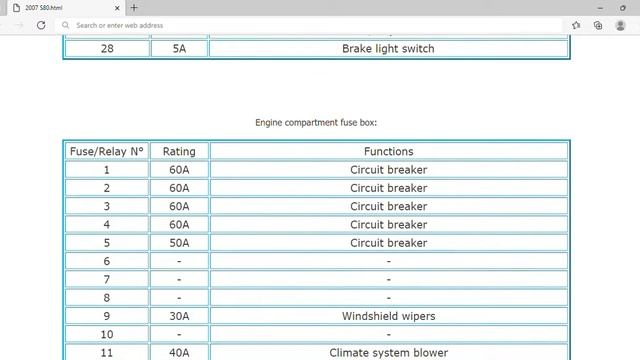640x360 pixels.
Task: Select fuse number '10' cell
Action: pos(107,334)
